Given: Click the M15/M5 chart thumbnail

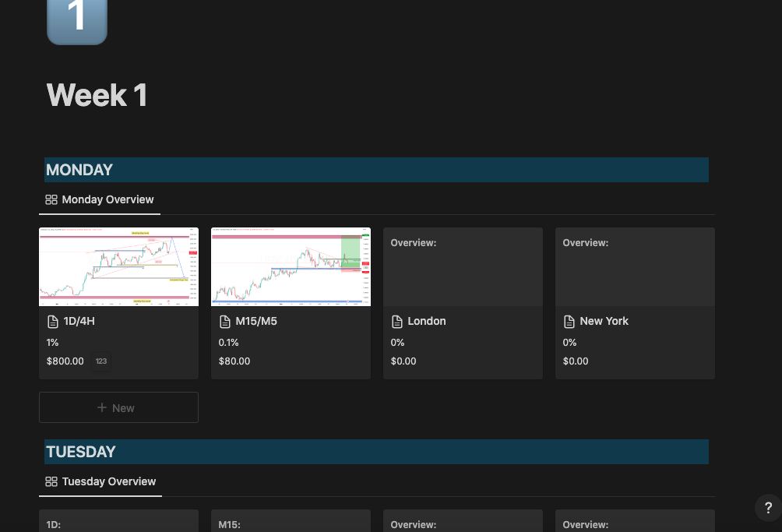Looking at the screenshot, I should pyautogui.click(x=291, y=266).
